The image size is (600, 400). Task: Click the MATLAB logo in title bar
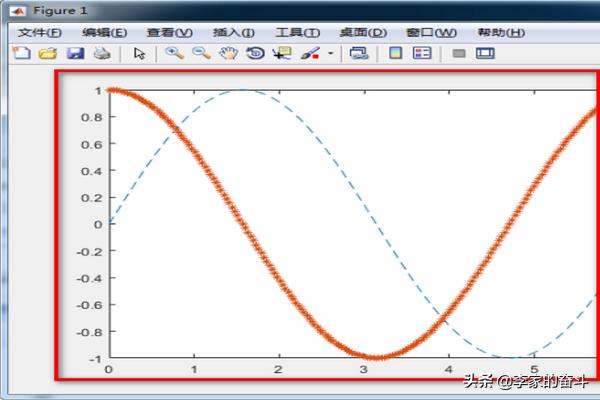click(18, 11)
